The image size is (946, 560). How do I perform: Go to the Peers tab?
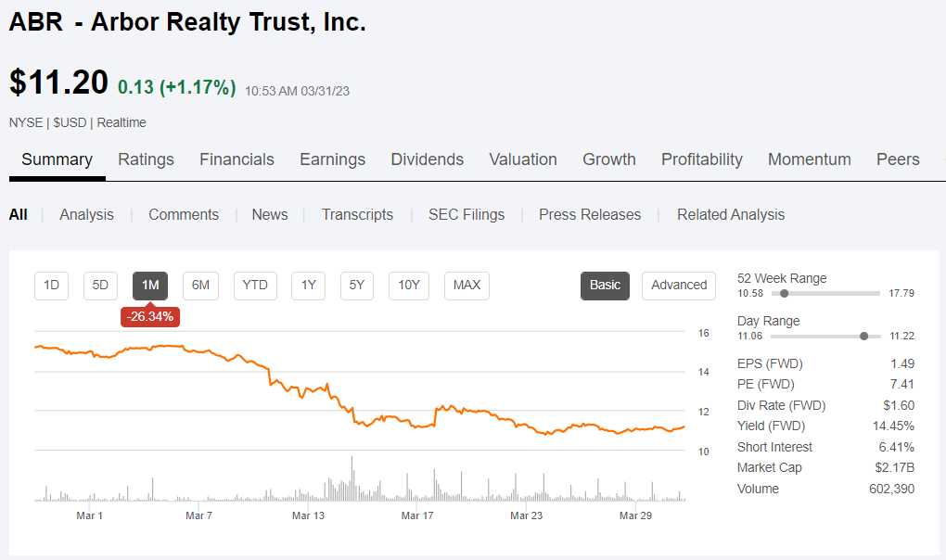click(x=897, y=159)
